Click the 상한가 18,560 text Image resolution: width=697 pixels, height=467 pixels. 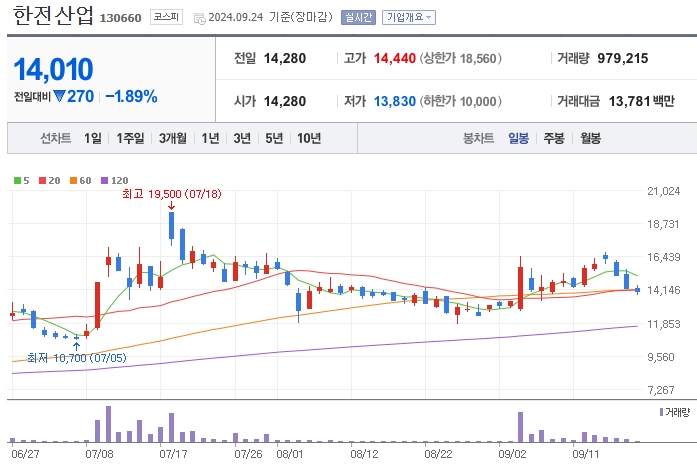(x=461, y=58)
